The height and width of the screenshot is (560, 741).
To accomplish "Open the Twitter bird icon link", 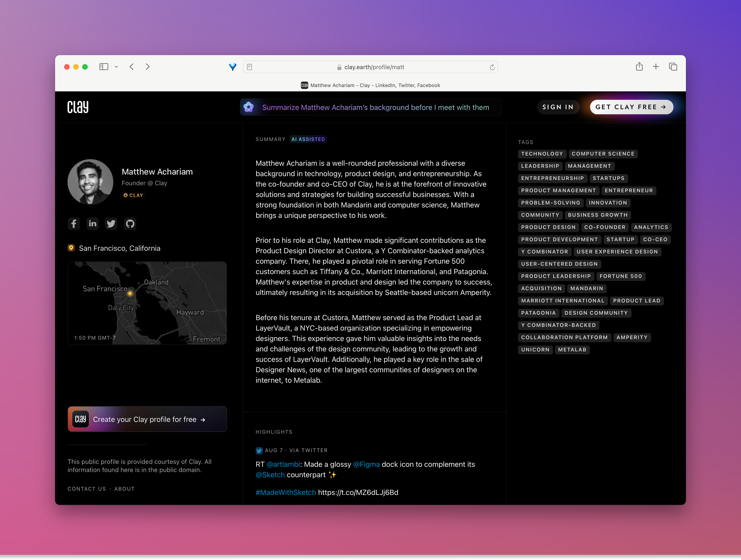I will coord(111,224).
